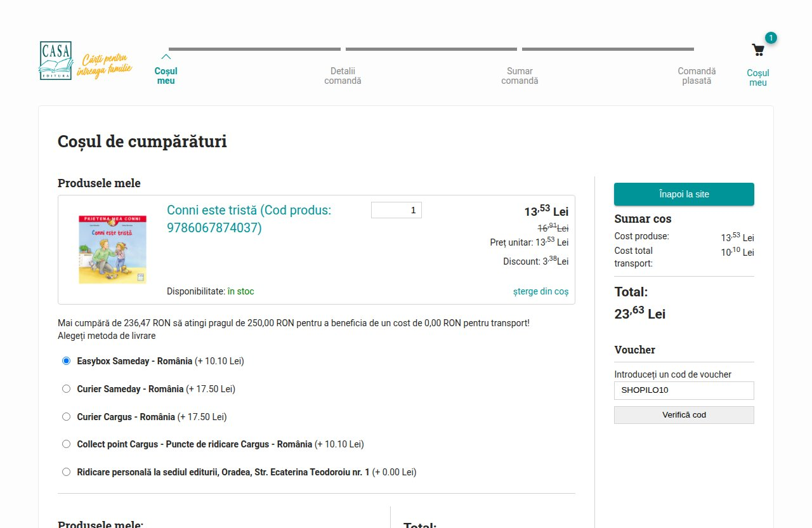
Task: Click the product quantity field
Action: pos(396,210)
